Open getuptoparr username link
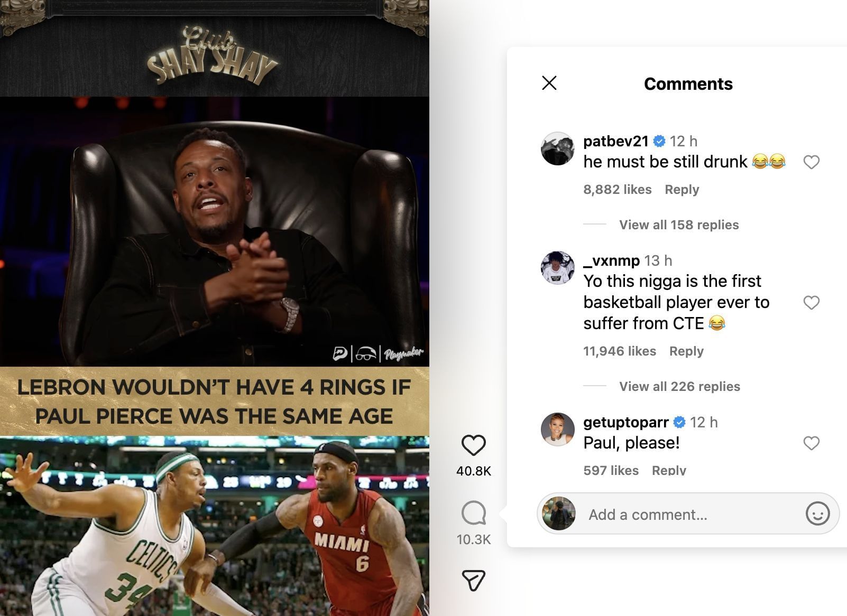847x616 pixels. point(626,422)
